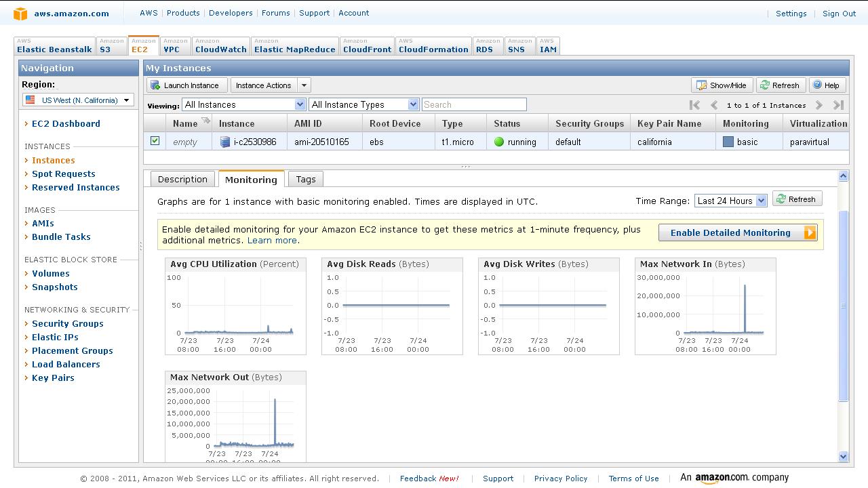Click the basic monitoring square icon

(728, 142)
